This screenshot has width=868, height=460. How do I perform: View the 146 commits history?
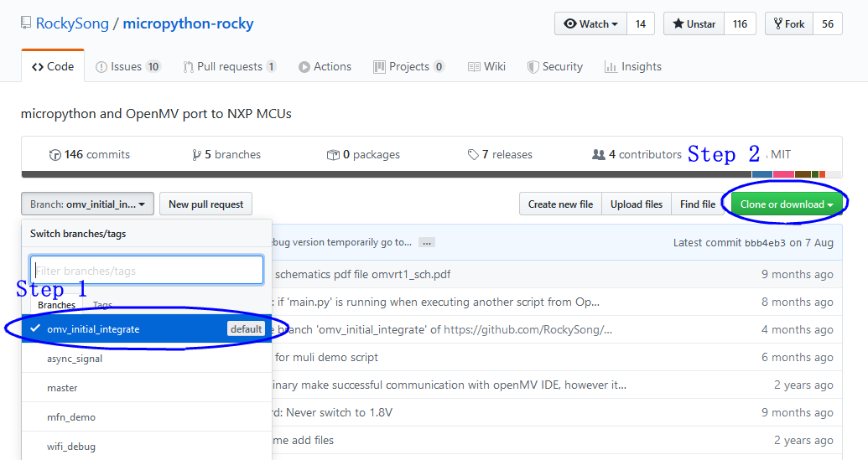pos(89,154)
